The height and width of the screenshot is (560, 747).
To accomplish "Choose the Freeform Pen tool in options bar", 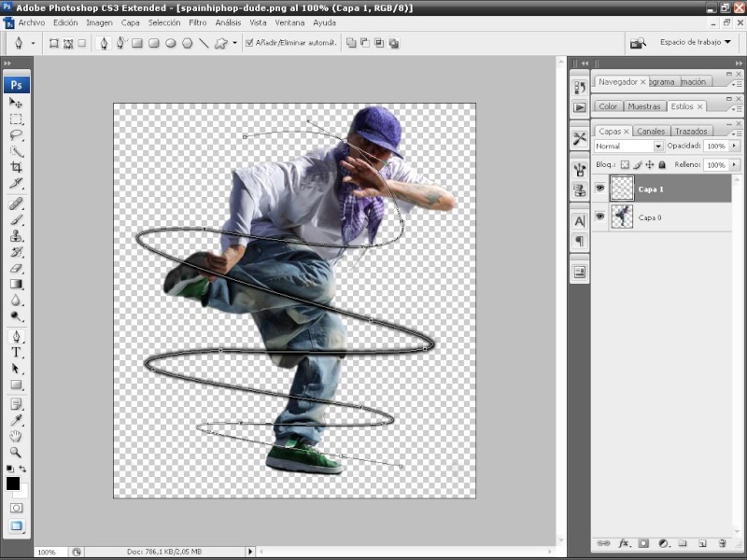I will point(120,43).
